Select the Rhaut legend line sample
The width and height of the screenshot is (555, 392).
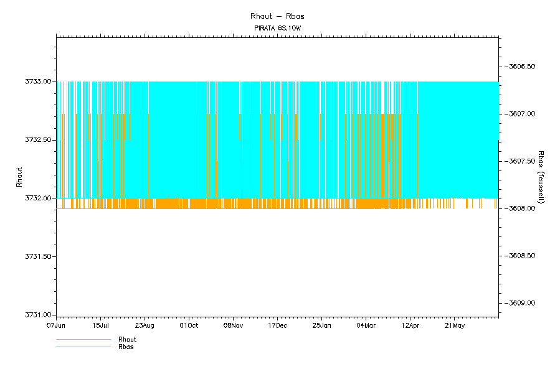pyautogui.click(x=83, y=340)
